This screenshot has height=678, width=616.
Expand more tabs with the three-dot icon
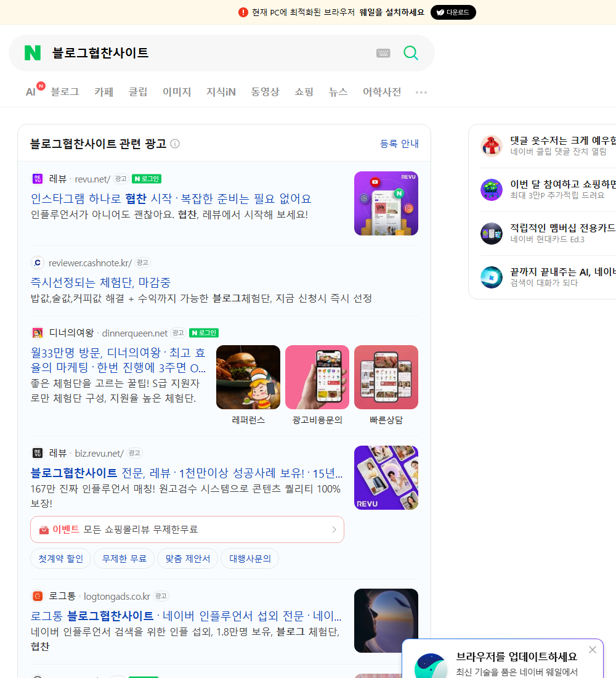coord(421,92)
